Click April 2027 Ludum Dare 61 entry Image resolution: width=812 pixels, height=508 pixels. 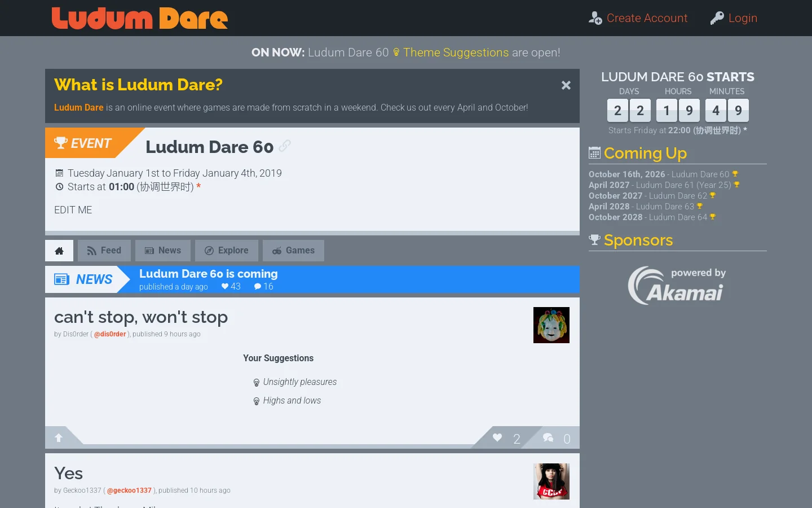point(664,185)
